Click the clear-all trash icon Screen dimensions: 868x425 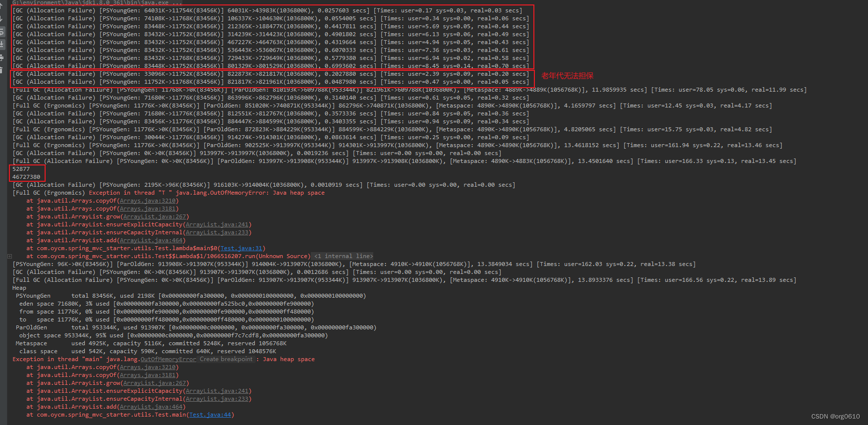click(x=2, y=71)
